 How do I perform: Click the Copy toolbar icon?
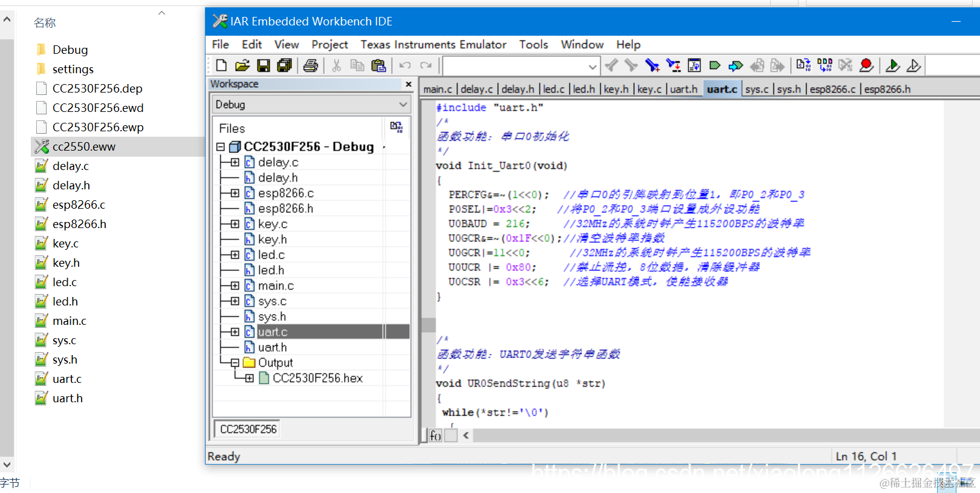(x=357, y=65)
